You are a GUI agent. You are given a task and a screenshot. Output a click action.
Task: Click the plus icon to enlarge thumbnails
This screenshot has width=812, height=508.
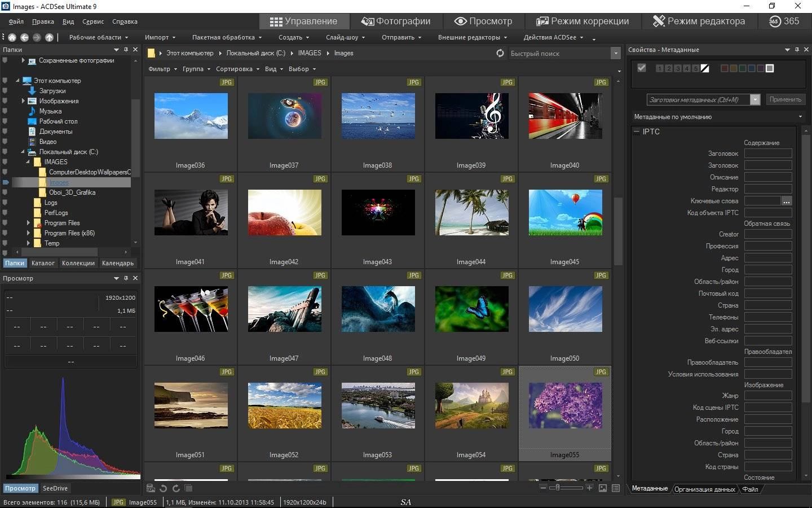click(x=589, y=488)
